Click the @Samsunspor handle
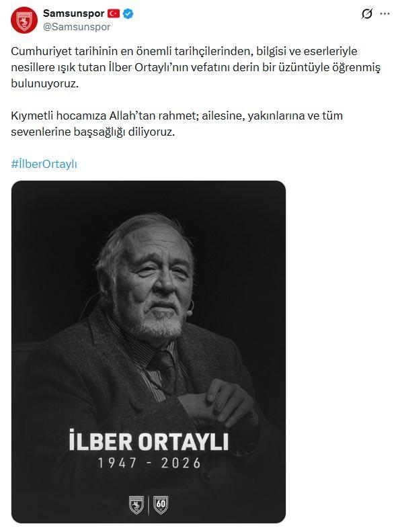396x532 pixels. (x=77, y=27)
